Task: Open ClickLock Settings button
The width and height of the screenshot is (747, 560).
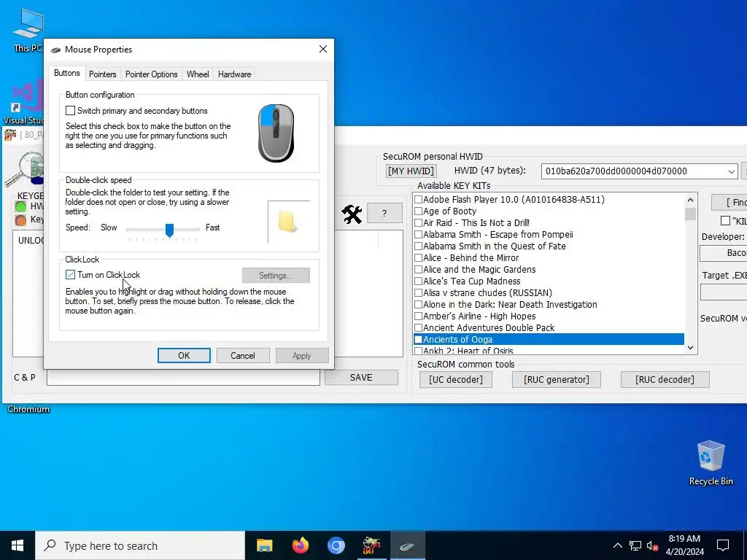Action: tap(276, 275)
